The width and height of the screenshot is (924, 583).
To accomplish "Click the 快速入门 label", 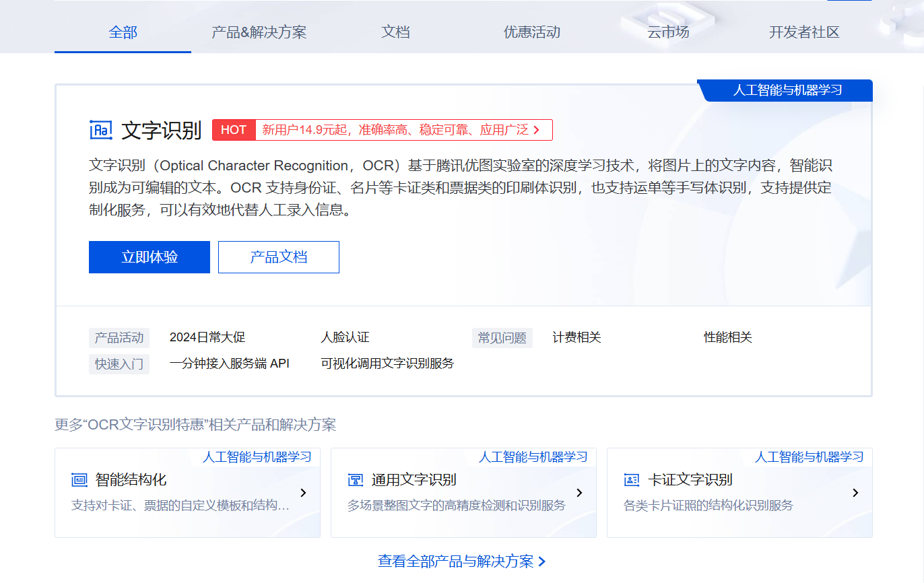I will click(119, 364).
